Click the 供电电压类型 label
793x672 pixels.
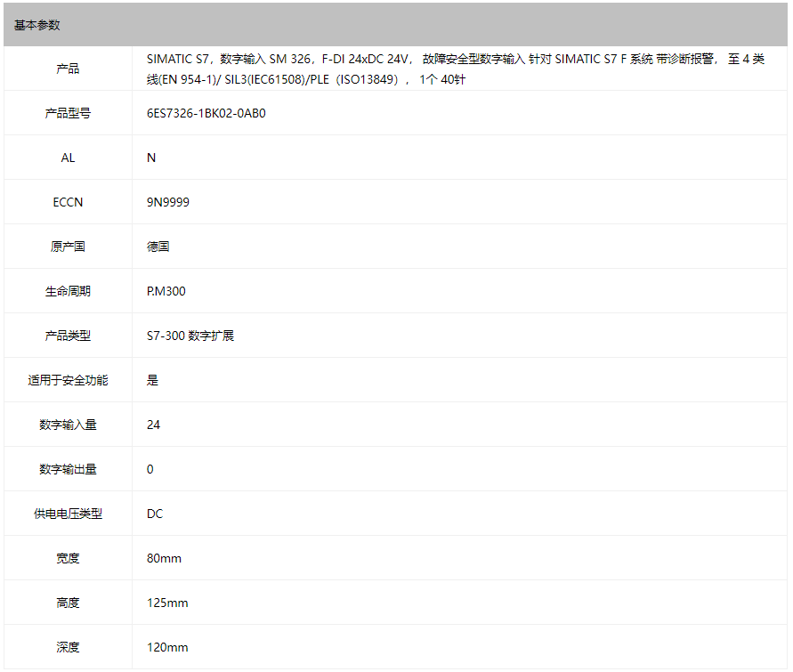coord(68,514)
